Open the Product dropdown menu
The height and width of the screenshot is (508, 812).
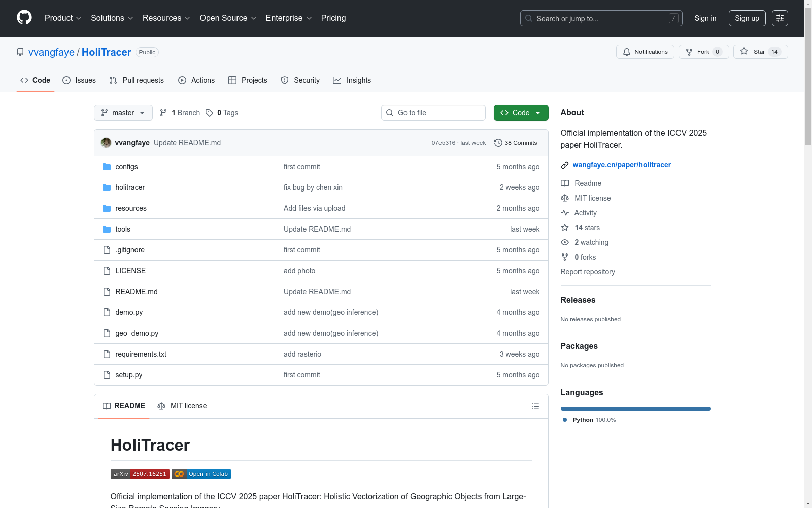click(x=63, y=18)
